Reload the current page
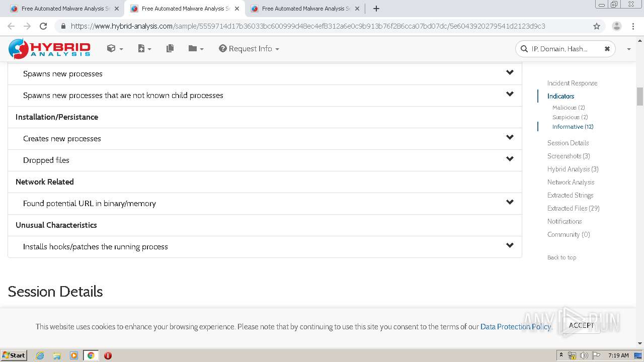The width and height of the screenshot is (644, 362). click(43, 26)
